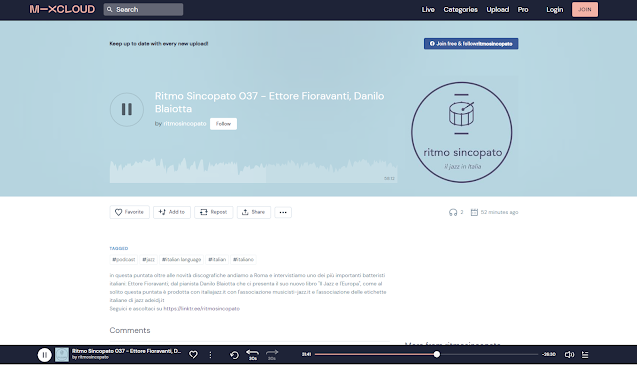This screenshot has width=637, height=372.
Task: Open the Pro page
Action: tap(523, 9)
